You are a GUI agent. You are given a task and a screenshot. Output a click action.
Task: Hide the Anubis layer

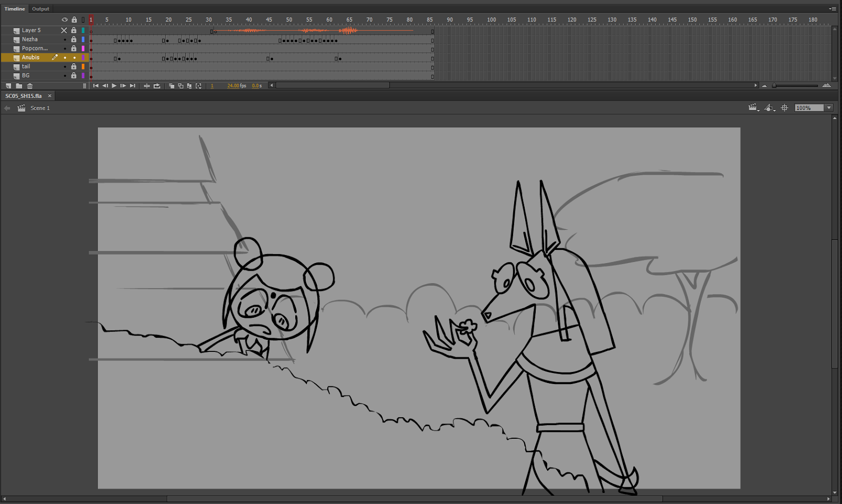click(x=65, y=57)
